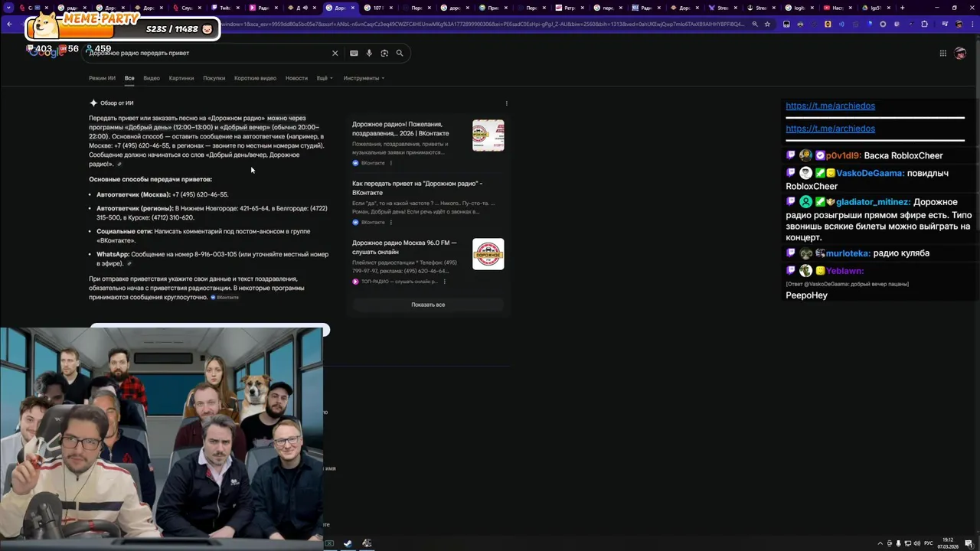Open thumbnail of first Дорожное радио result

click(488, 135)
